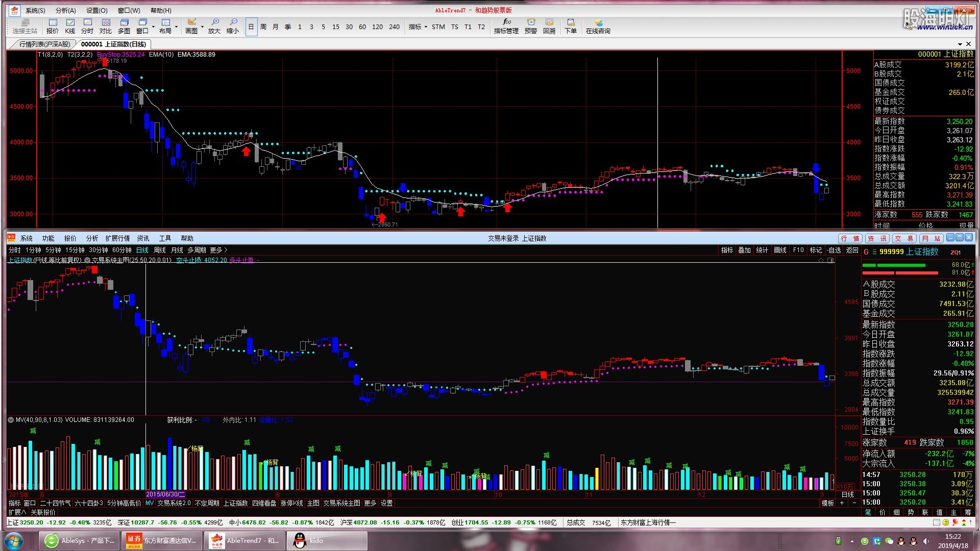980x551 pixels.
Task: Open the document tab list arrow
Action: point(960,44)
